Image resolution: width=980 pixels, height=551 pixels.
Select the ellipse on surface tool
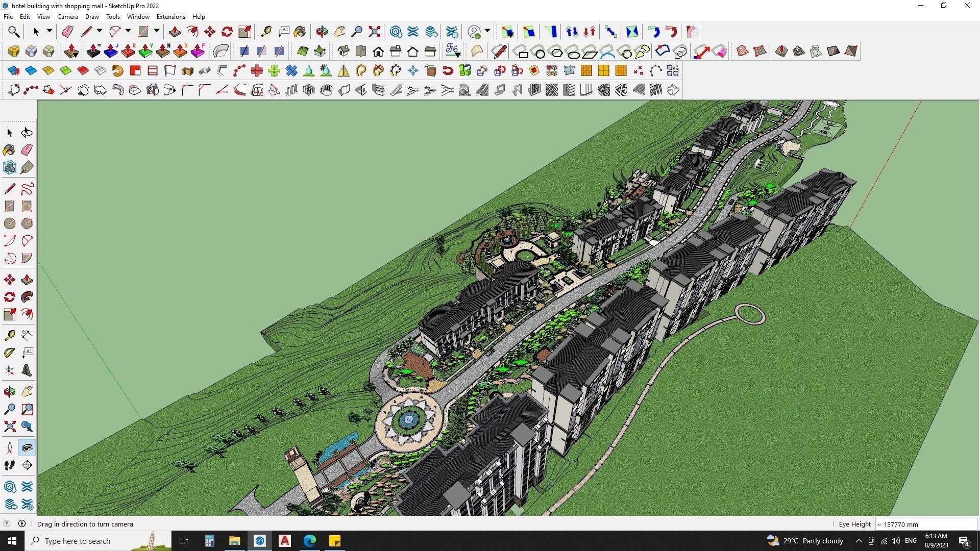[573, 52]
